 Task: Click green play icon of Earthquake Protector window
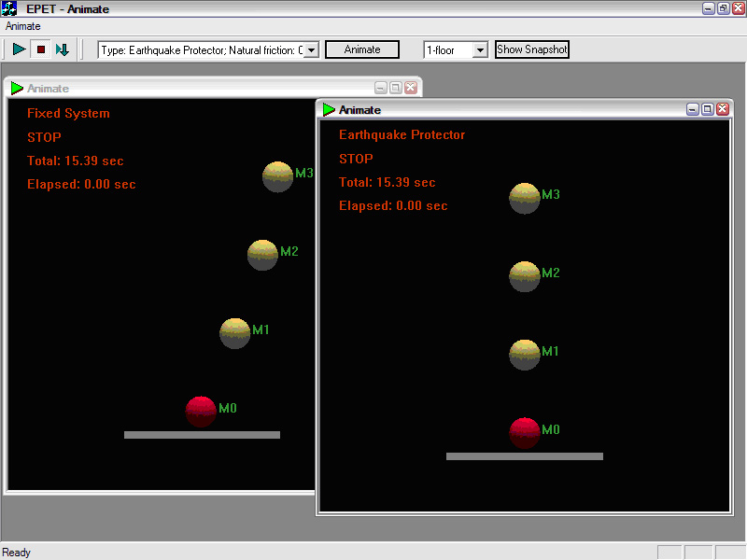coord(329,109)
